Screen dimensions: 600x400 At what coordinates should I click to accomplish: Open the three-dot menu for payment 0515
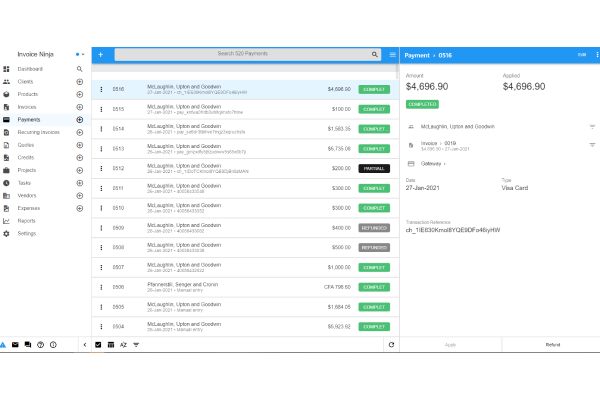coord(101,109)
